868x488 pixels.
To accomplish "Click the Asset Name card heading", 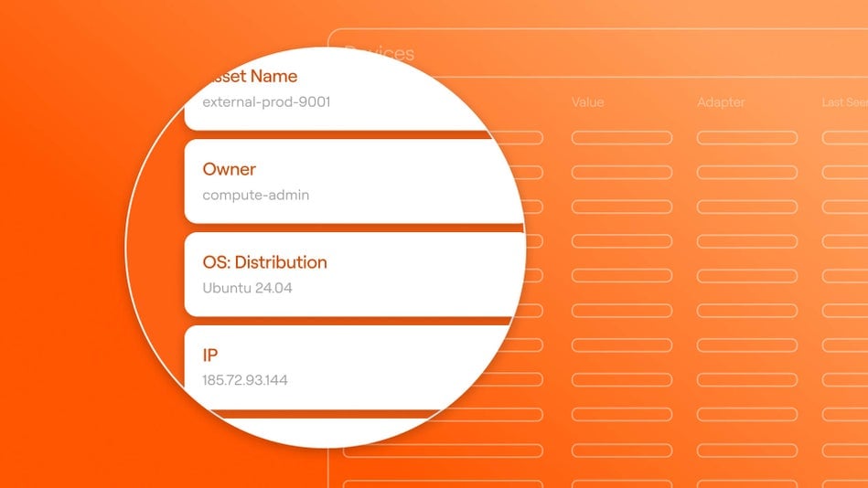I will click(254, 76).
